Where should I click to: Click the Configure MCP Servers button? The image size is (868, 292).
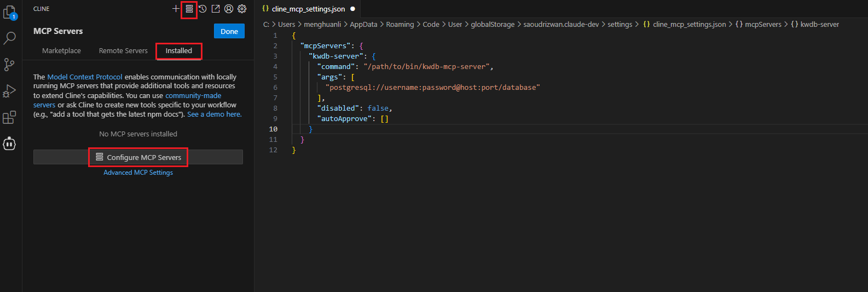coord(138,157)
